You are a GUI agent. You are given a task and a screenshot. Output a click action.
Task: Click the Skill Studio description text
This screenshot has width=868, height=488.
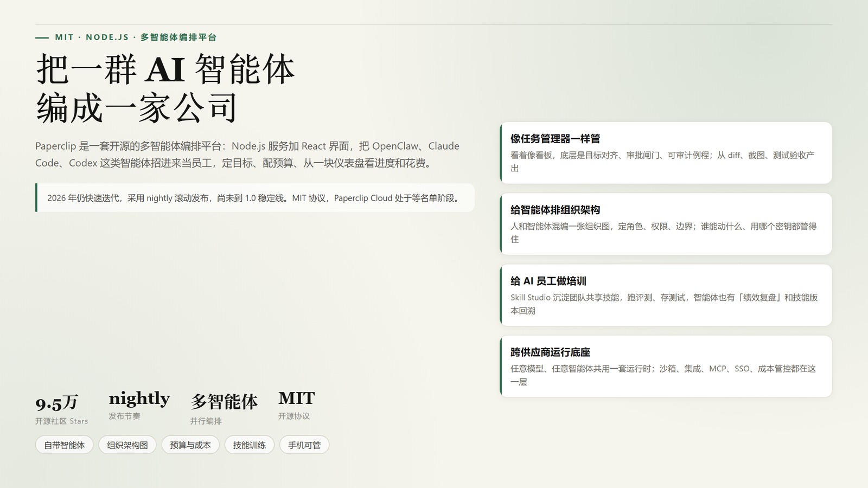pos(664,304)
